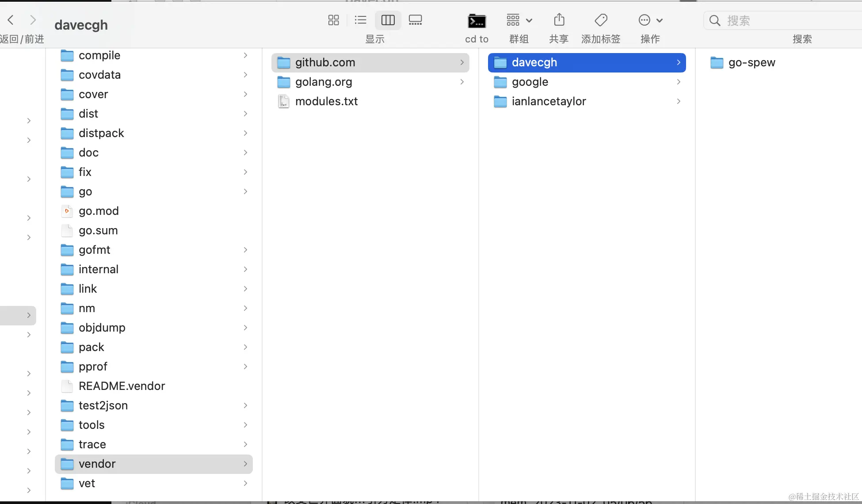Viewport: 862px width, 504px height.
Task: Select the google folder
Action: click(530, 82)
